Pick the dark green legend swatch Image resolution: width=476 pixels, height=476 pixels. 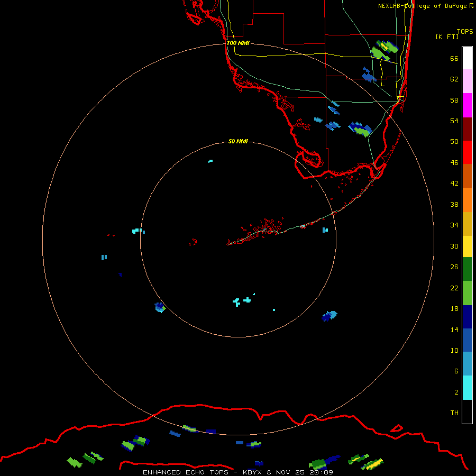467,269
